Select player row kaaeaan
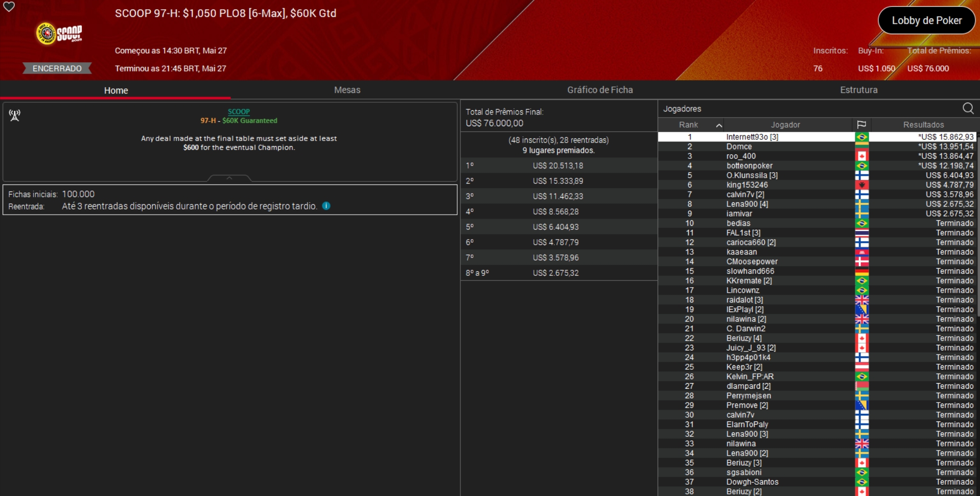The image size is (980, 496). click(x=817, y=252)
